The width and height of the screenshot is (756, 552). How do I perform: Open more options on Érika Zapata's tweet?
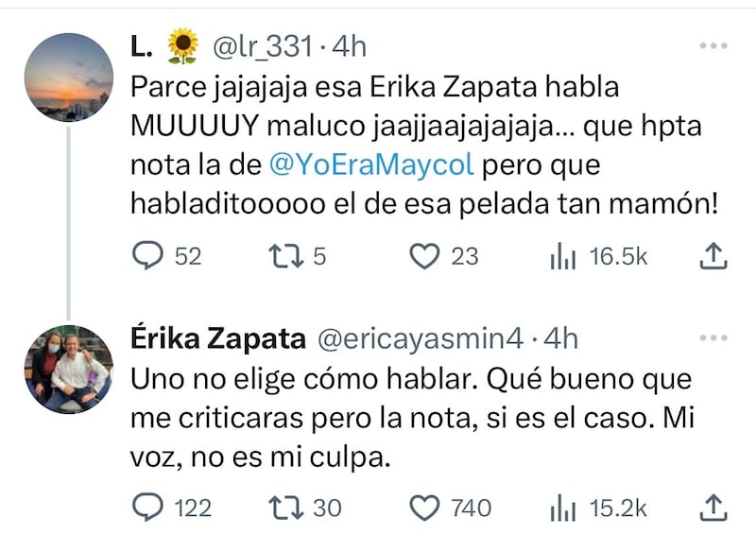(x=713, y=339)
